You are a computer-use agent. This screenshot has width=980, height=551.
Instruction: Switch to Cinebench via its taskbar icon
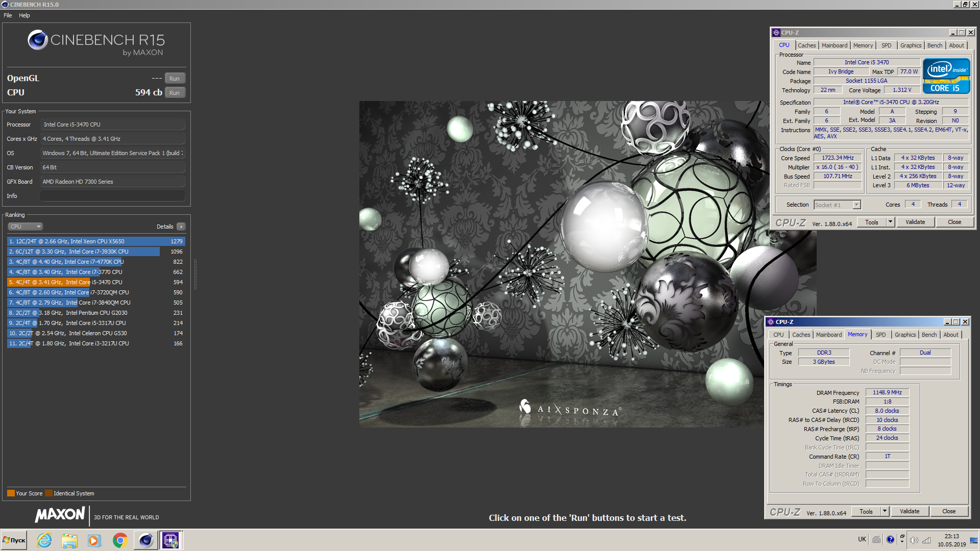tap(145, 540)
